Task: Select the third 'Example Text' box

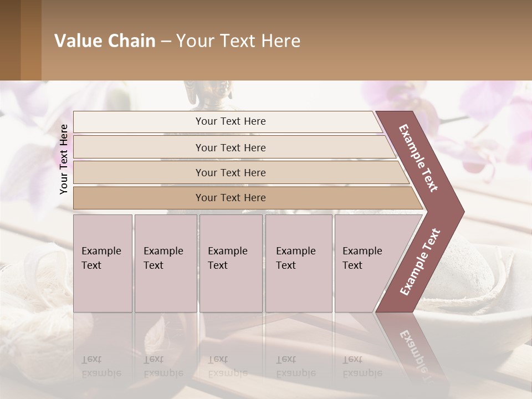Action: pyautogui.click(x=231, y=263)
